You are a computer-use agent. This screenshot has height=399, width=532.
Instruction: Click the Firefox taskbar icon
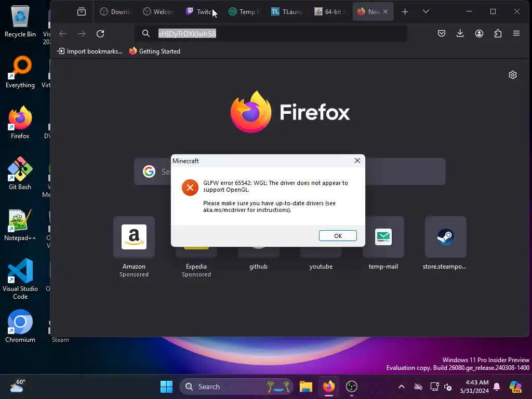328,387
